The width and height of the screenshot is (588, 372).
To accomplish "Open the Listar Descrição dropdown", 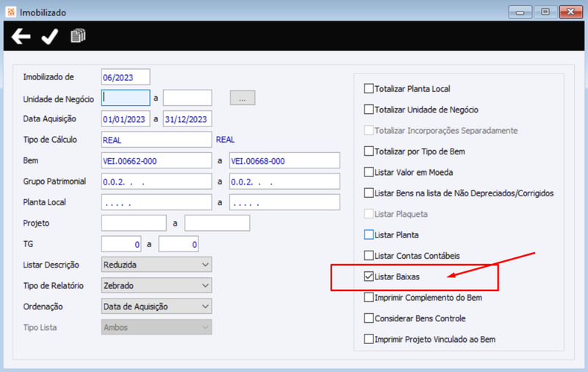I will (157, 265).
